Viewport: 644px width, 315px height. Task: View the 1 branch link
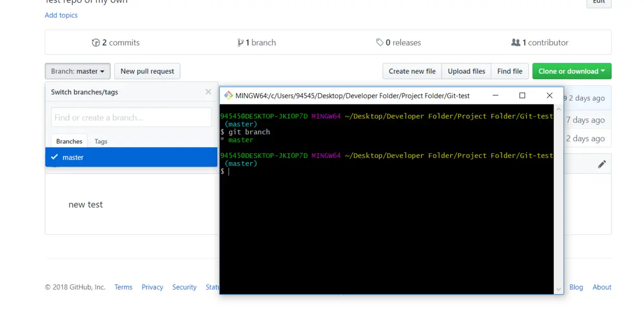pos(257,43)
